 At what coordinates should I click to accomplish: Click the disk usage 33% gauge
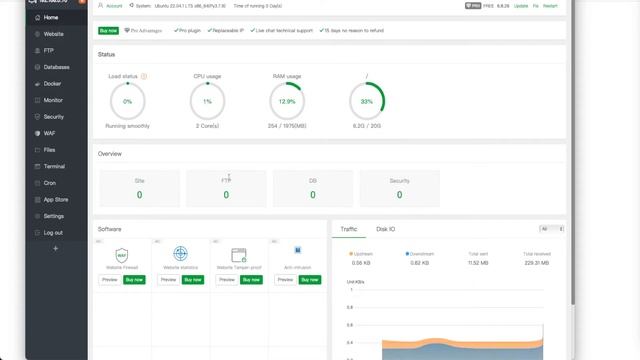click(x=367, y=101)
